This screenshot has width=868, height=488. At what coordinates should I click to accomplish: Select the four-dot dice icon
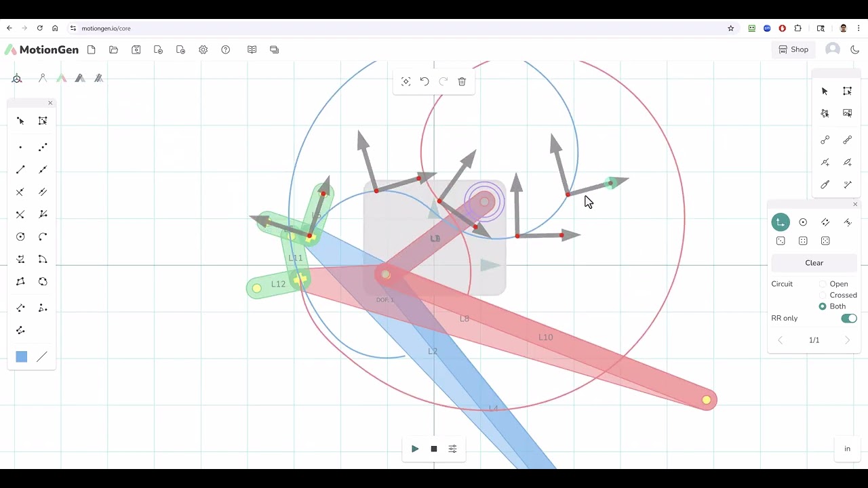pos(803,241)
